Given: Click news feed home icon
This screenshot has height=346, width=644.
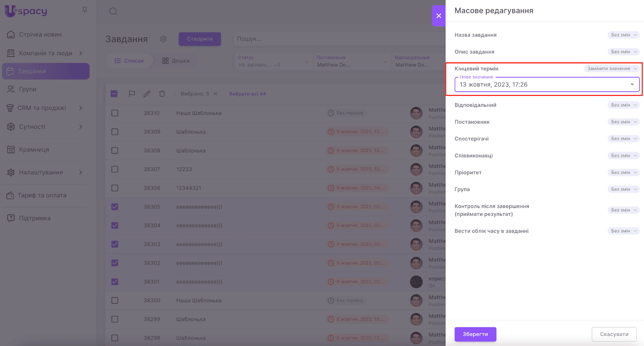Looking at the screenshot, I should pos(11,35).
